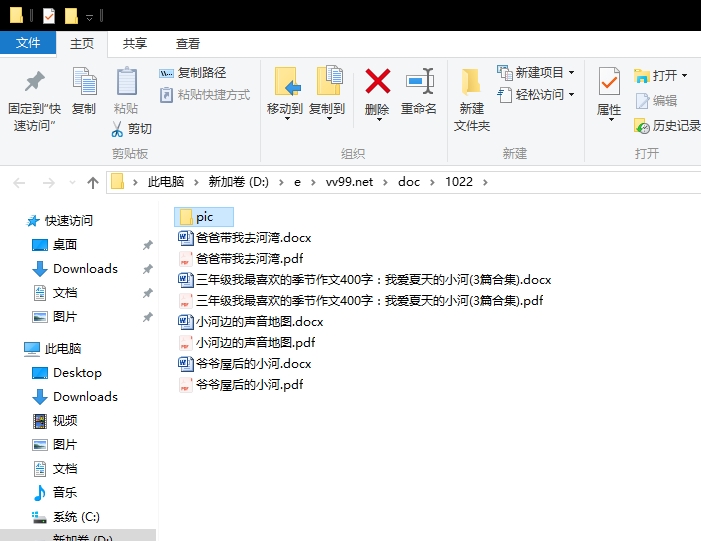Open the Properties dropdown arrow
The height and width of the screenshot is (541, 701).
[x=611, y=120]
